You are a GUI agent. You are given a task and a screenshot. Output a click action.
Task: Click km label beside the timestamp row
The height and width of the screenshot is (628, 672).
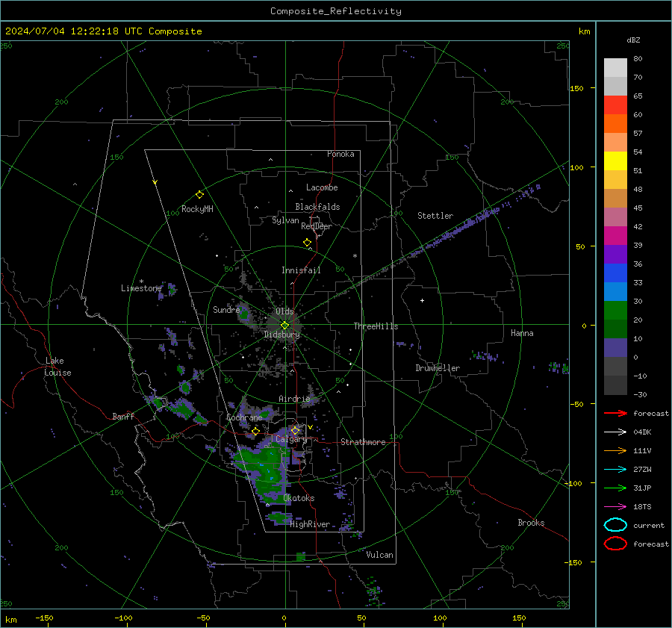coord(584,31)
